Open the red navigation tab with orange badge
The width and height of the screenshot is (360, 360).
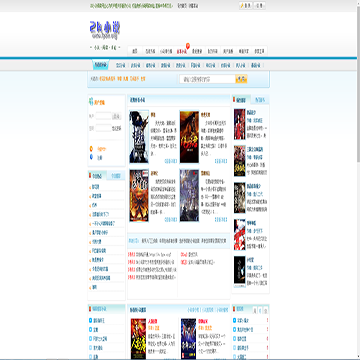tap(183, 51)
